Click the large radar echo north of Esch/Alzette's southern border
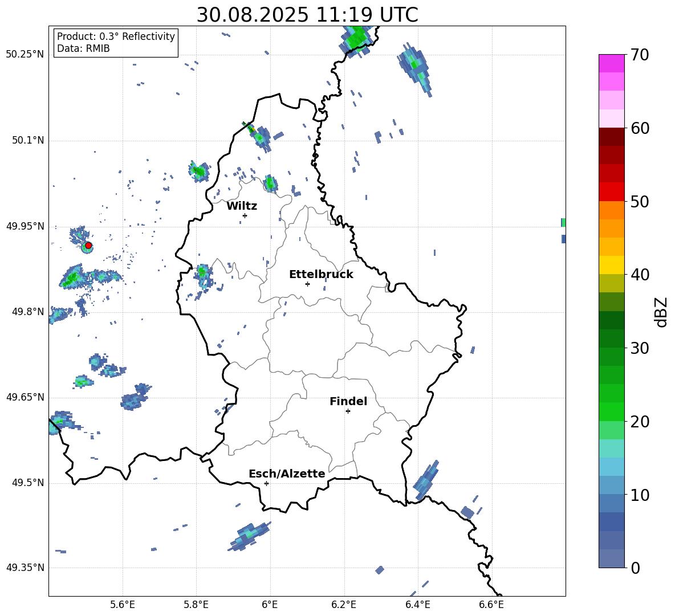Screen dimensions: 675x616 point(250,536)
